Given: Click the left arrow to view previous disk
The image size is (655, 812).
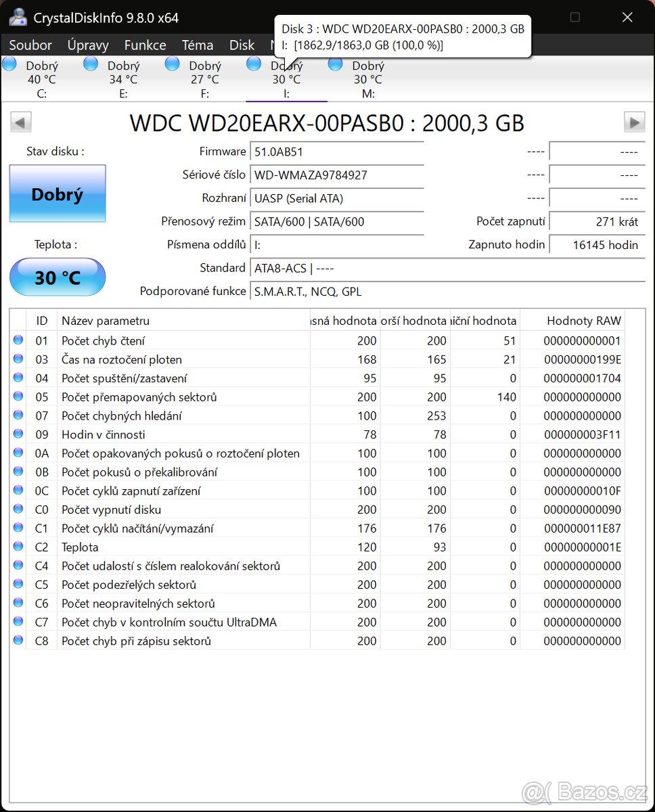Looking at the screenshot, I should pyautogui.click(x=20, y=122).
